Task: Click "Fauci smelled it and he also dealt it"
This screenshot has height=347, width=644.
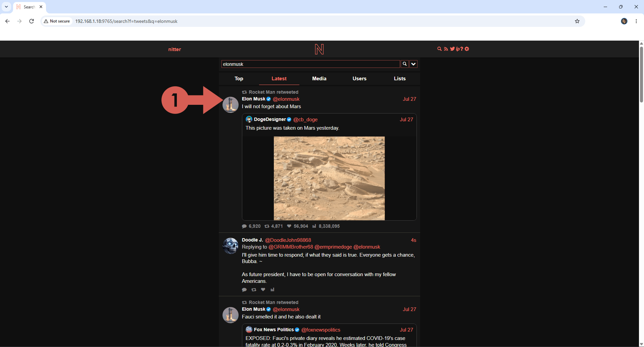Action: [281, 317]
